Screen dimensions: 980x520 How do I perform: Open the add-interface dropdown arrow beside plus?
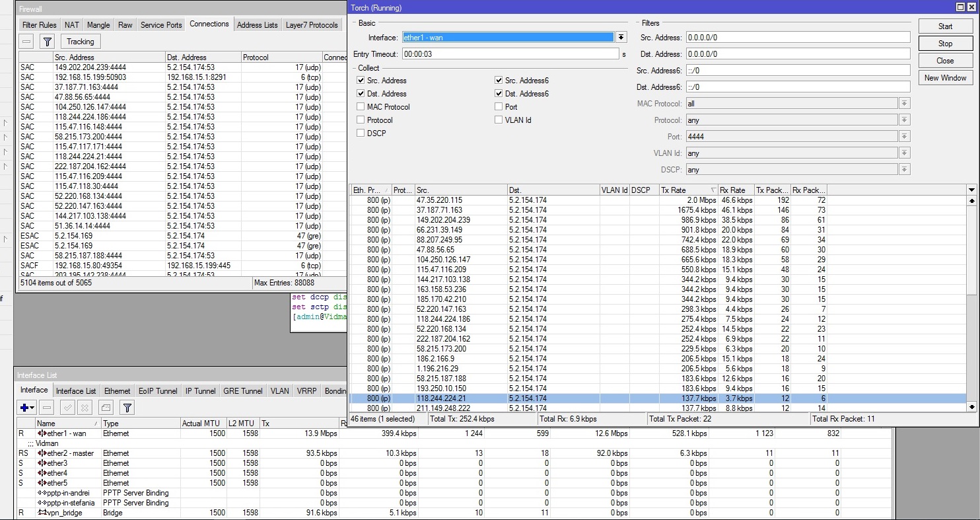32,408
